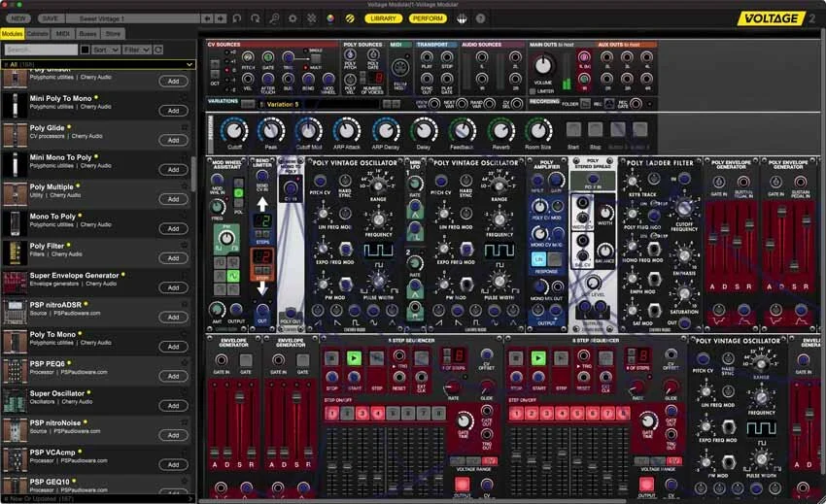Toggle step 5 on the left sequencer
This screenshot has width=826, height=504.
tap(393, 414)
